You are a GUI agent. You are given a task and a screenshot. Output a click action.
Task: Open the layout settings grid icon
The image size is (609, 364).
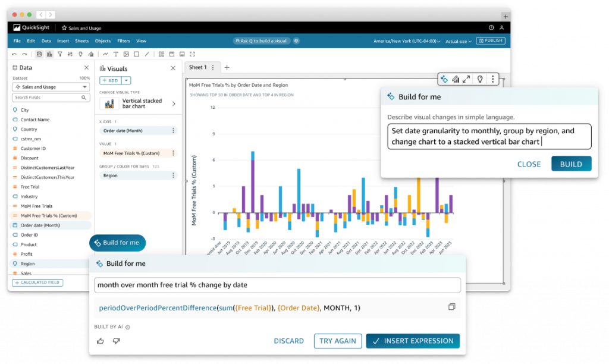point(162,54)
